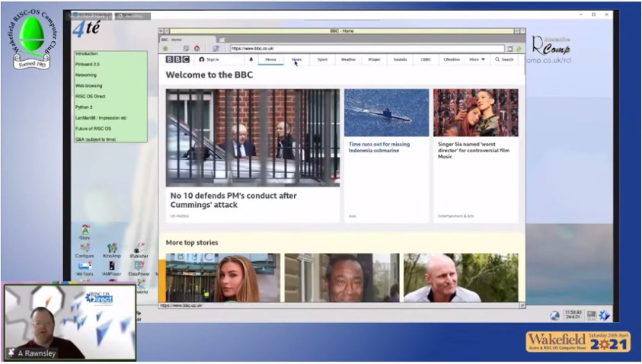
Task: Open iPlayer in BBC navigation
Action: coord(374,59)
